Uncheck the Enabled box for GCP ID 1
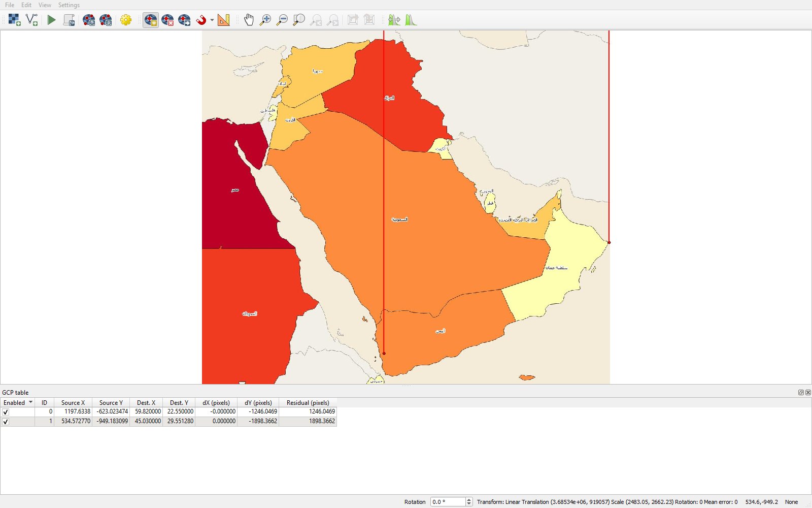Image resolution: width=812 pixels, height=508 pixels. [6, 422]
